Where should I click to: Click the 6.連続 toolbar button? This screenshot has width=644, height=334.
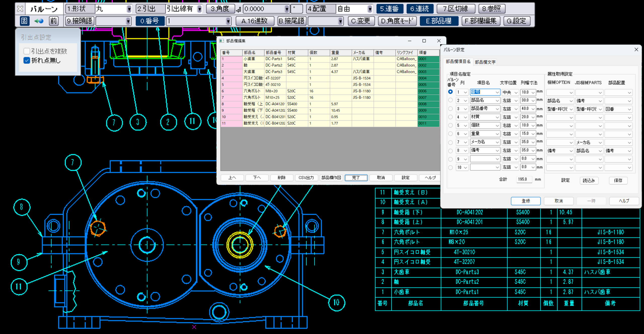click(420, 9)
